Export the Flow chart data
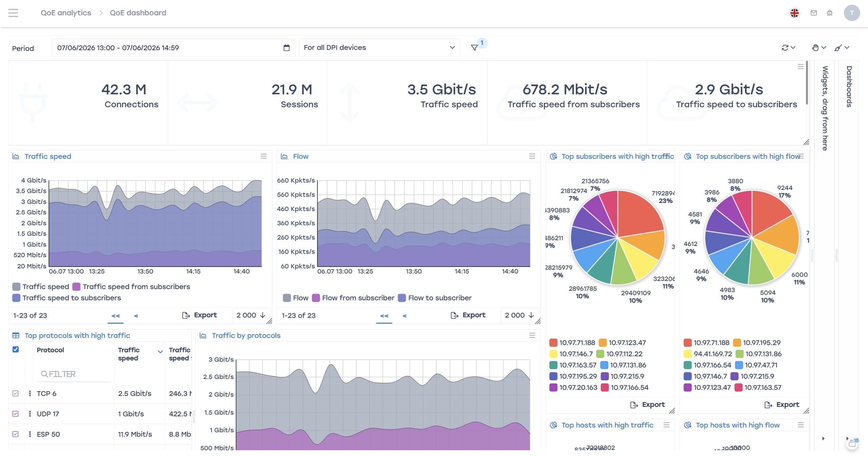Image resolution: width=868 pixels, height=456 pixels. tap(468, 315)
